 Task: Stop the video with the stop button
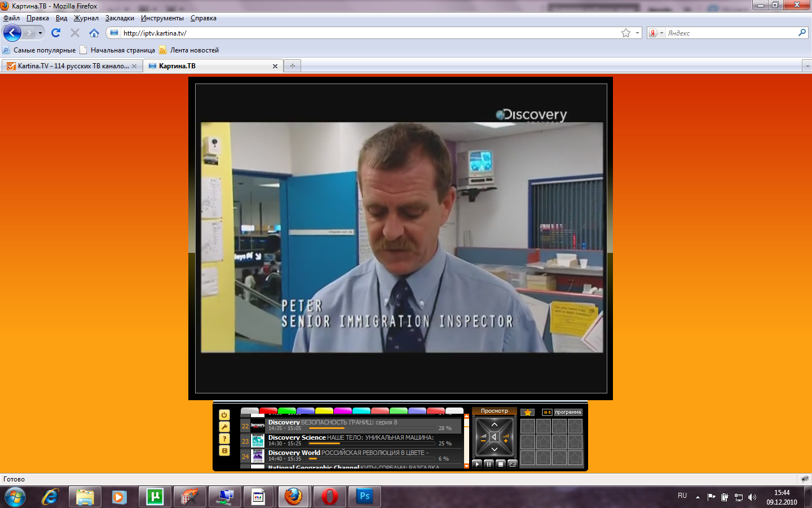(501, 464)
